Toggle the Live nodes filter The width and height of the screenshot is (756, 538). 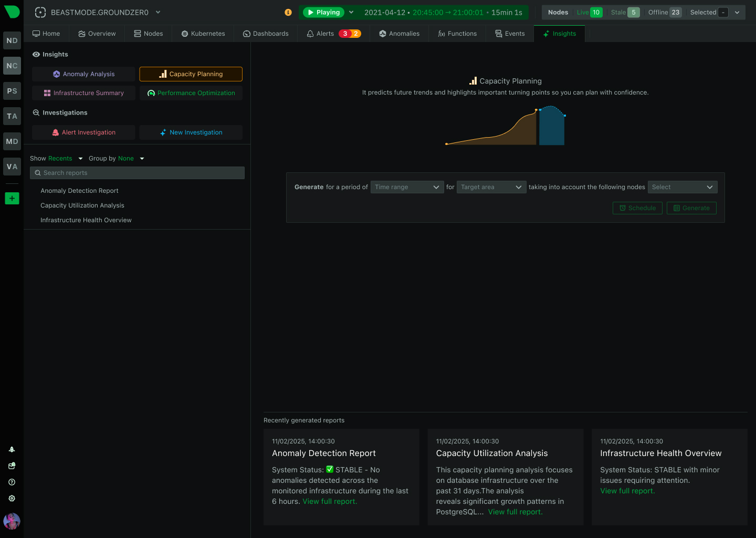tap(589, 12)
